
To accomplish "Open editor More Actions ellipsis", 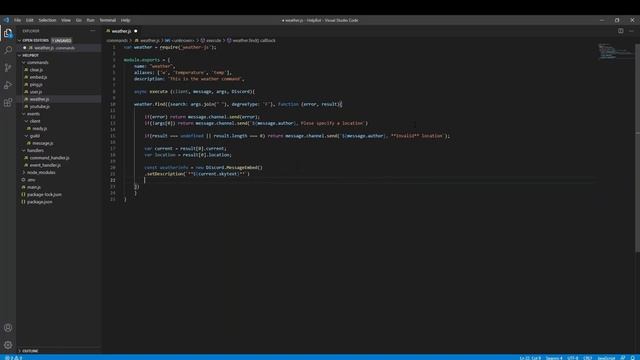I will coord(631,31).
